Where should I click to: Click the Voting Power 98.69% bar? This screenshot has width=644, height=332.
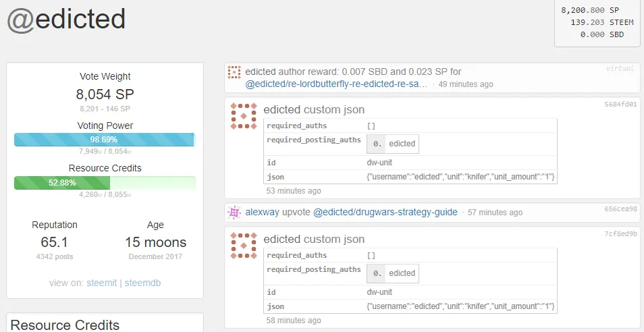(105, 140)
